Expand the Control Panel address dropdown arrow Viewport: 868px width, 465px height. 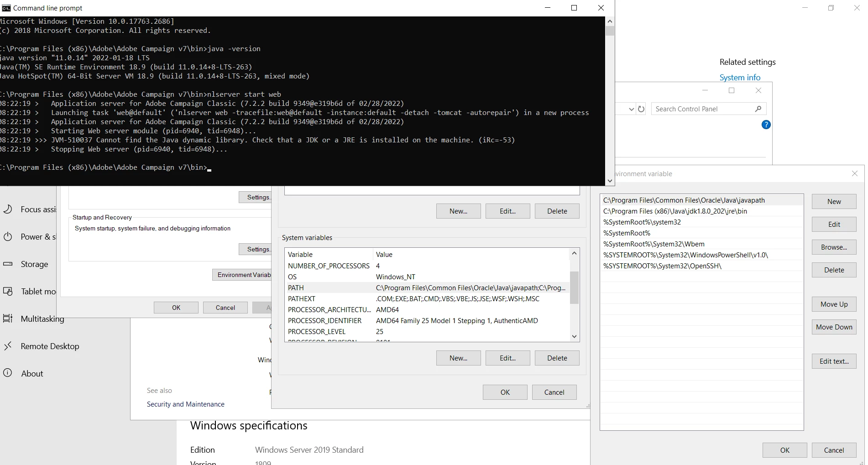click(631, 109)
